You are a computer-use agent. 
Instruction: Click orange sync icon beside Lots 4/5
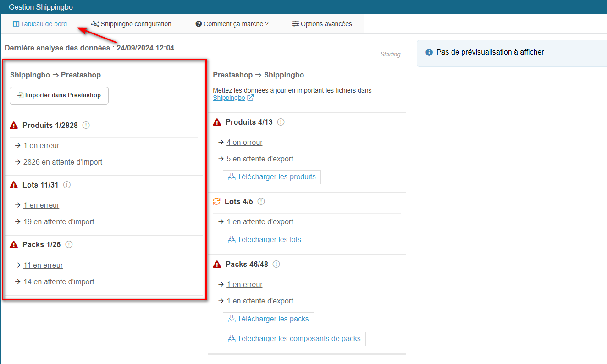(217, 201)
